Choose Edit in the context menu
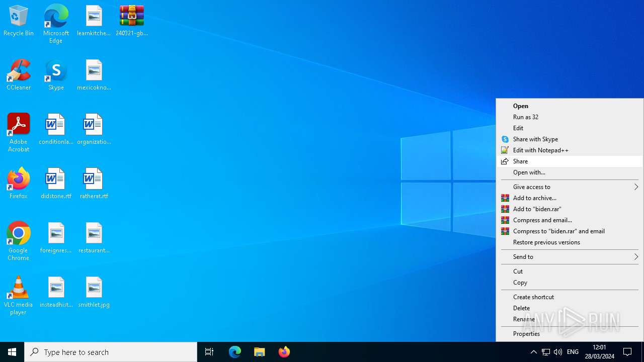Image resolution: width=644 pixels, height=362 pixels. (570, 128)
